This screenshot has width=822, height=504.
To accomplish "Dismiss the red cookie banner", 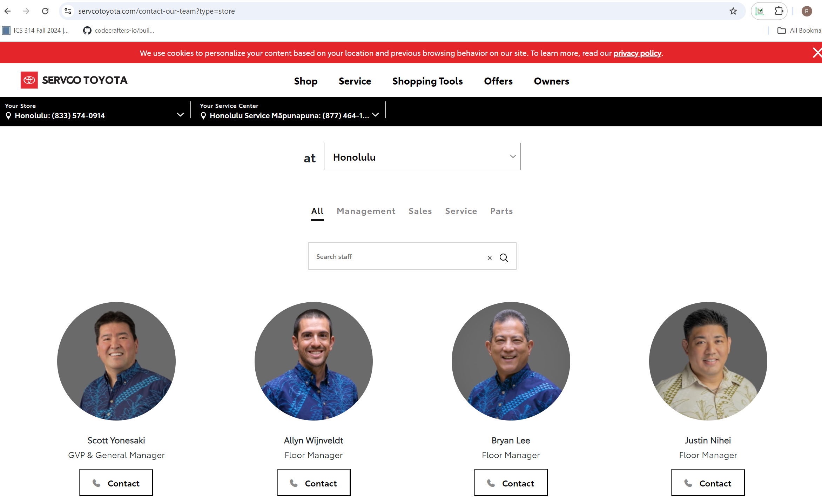I will pos(817,53).
